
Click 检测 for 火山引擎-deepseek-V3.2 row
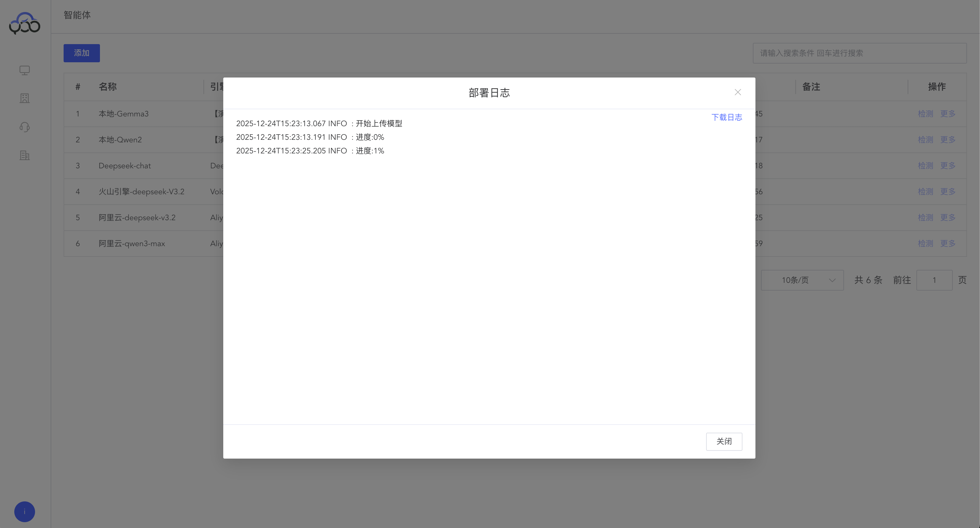[925, 192]
